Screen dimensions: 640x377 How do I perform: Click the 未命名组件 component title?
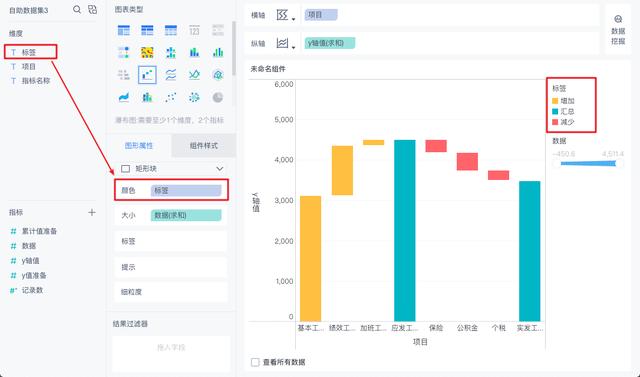268,69
